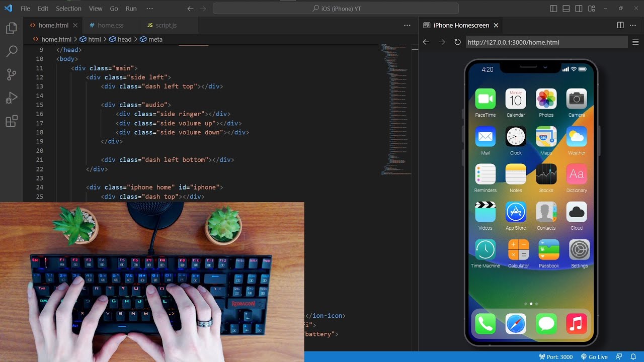This screenshot has width=644, height=362.
Task: Open the Go menu
Action: tap(114, 9)
